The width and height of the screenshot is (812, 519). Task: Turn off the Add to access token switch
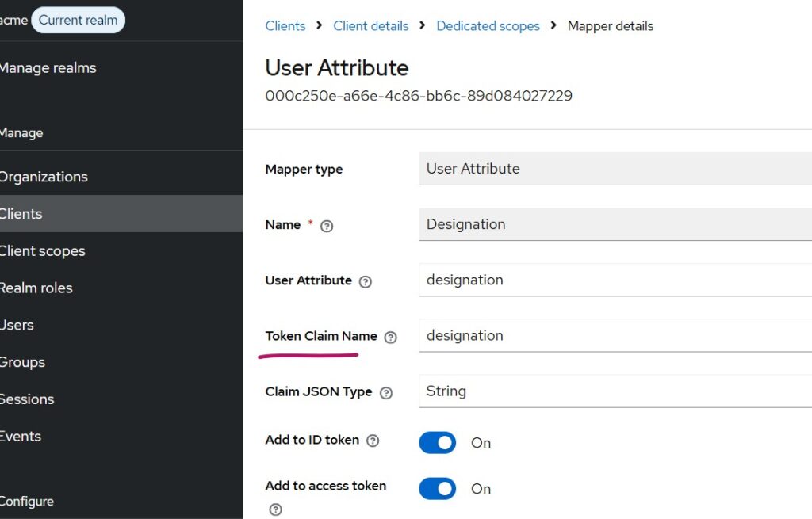(437, 488)
